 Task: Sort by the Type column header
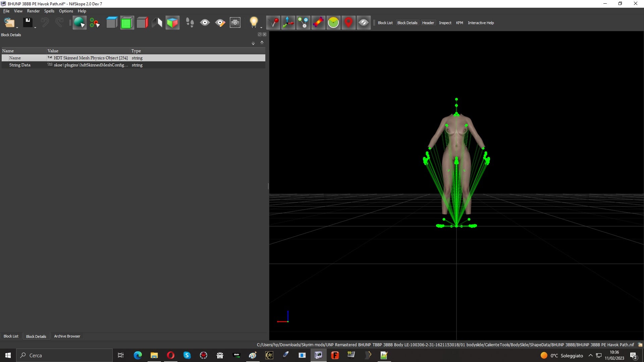[198, 51]
